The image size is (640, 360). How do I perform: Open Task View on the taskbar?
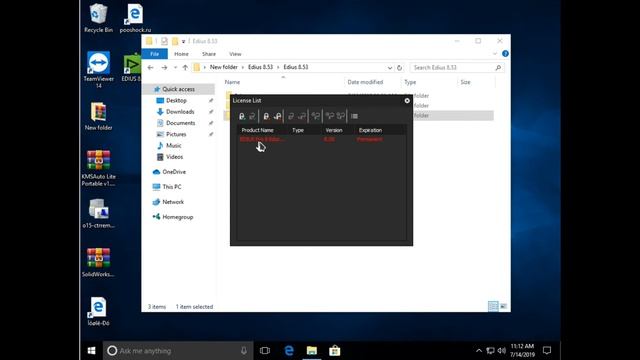265,351
